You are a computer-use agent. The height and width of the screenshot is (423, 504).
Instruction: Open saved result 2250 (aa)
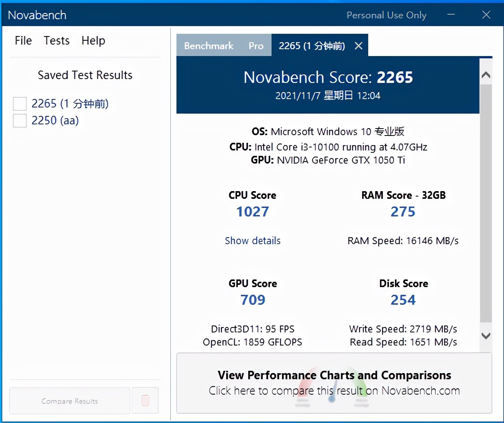55,121
